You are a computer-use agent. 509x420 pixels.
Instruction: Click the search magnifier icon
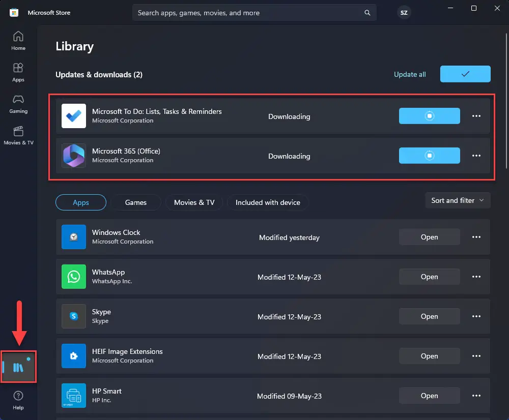point(367,13)
